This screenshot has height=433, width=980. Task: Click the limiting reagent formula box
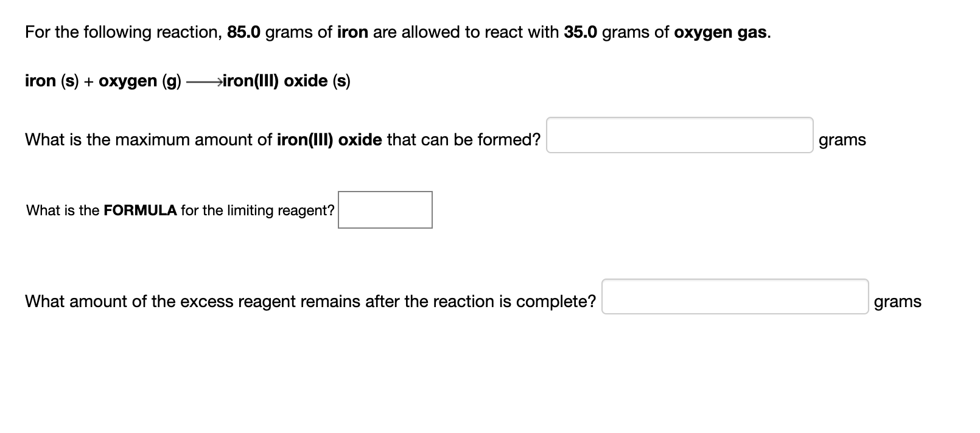click(x=384, y=210)
